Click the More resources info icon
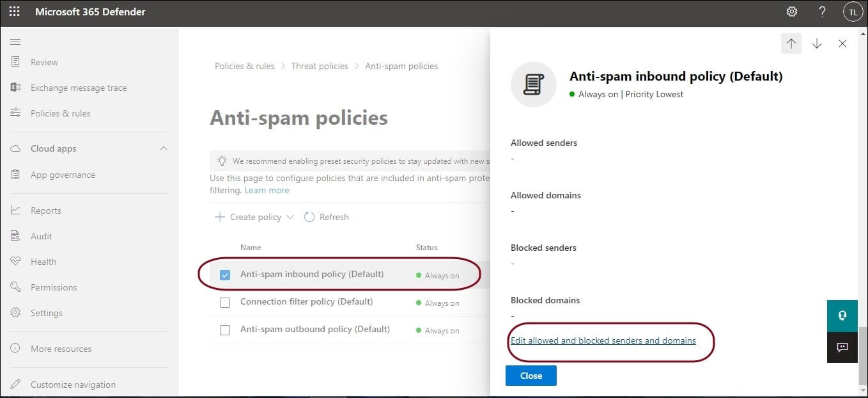This screenshot has width=868, height=398. coord(15,349)
